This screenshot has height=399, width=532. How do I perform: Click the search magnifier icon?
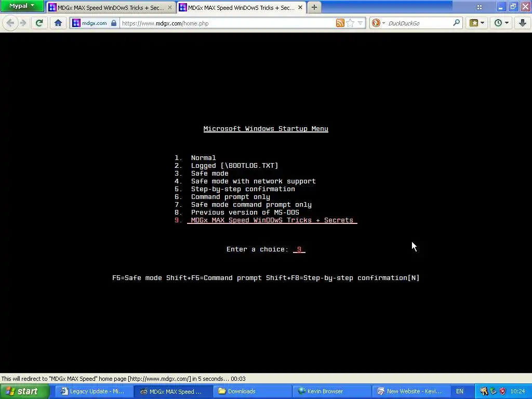pos(457,23)
